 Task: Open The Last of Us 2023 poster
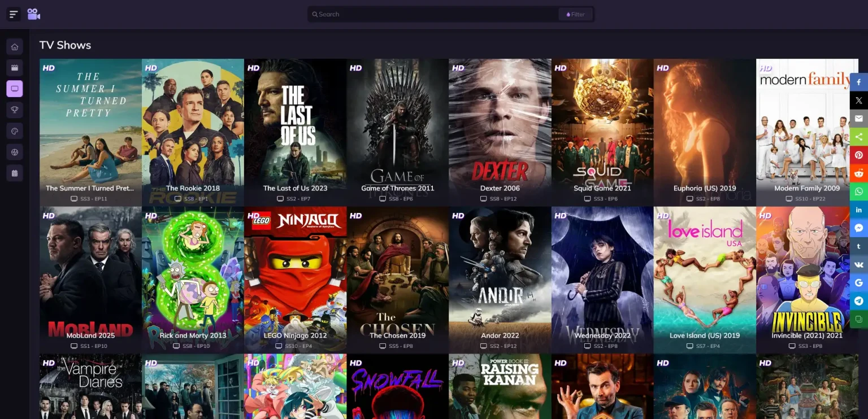click(295, 132)
